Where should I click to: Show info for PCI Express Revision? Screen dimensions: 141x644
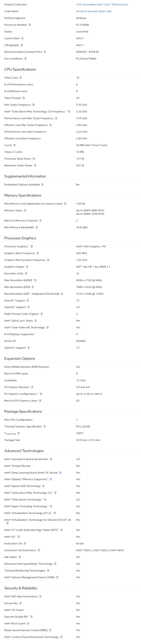coord(32,387)
